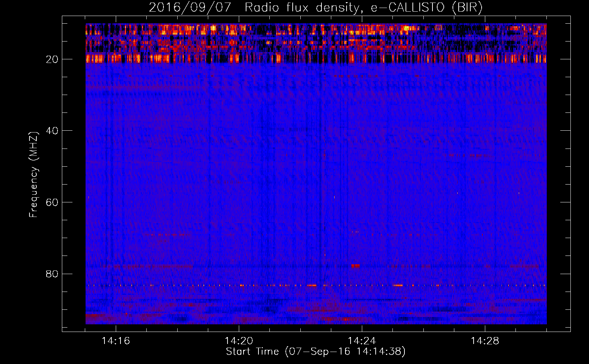The width and height of the screenshot is (589, 364).
Task: Click the '14:20' time tick label
Action: pyautogui.click(x=239, y=341)
